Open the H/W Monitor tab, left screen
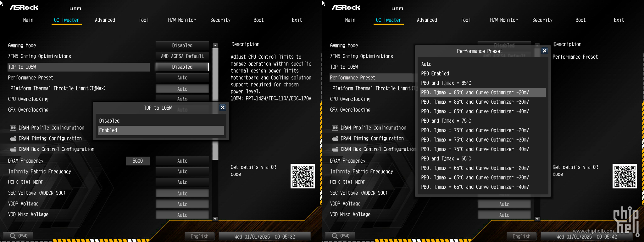Viewport: 644px width, 242px height. pyautogui.click(x=182, y=20)
